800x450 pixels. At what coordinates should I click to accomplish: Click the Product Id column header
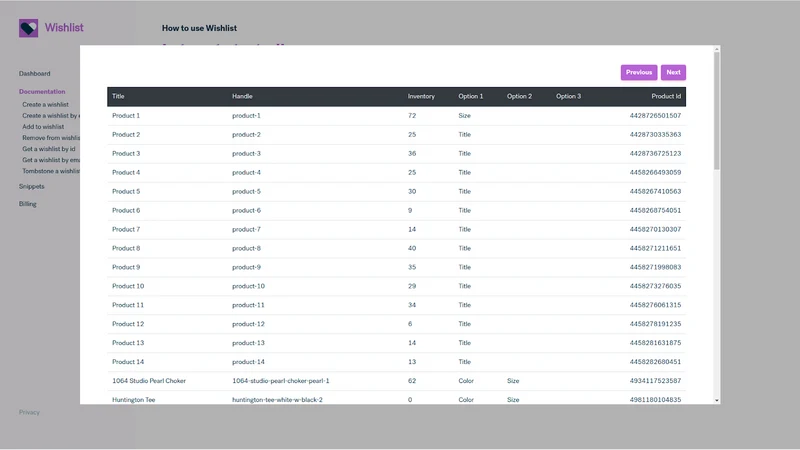(x=666, y=96)
